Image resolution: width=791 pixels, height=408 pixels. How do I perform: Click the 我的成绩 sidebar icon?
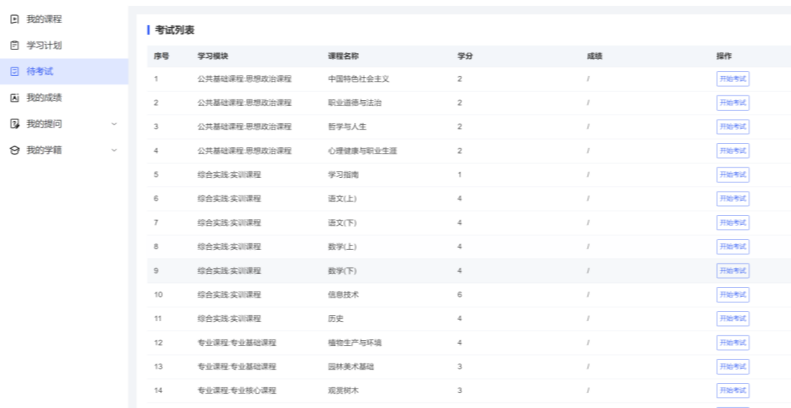15,98
